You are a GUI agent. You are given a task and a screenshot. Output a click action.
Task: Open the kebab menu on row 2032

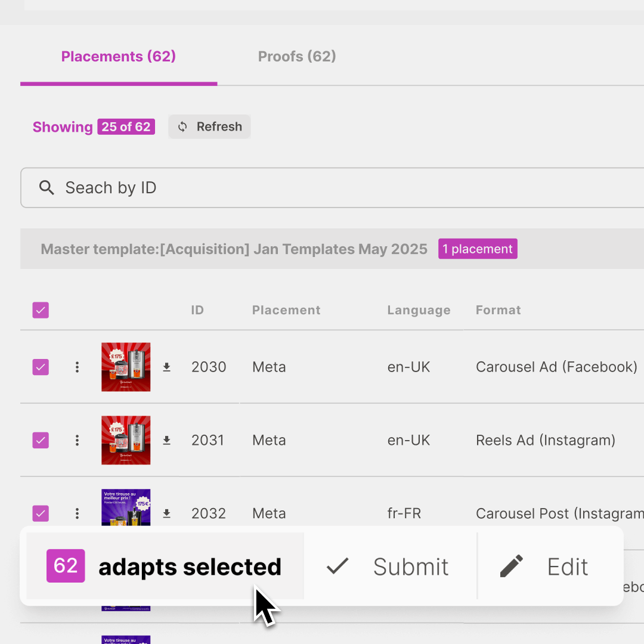point(77,513)
